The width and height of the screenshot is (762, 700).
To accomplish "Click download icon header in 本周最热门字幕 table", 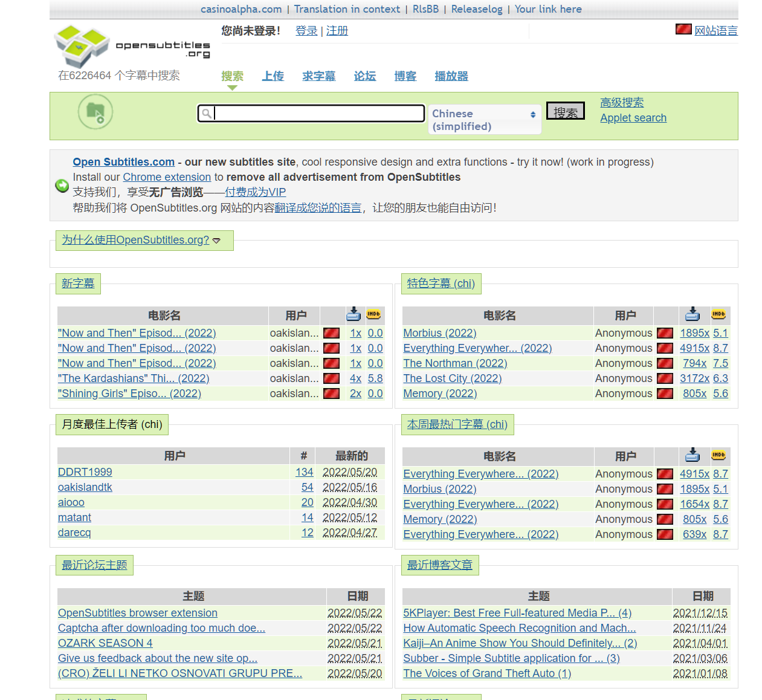I will [x=693, y=455].
